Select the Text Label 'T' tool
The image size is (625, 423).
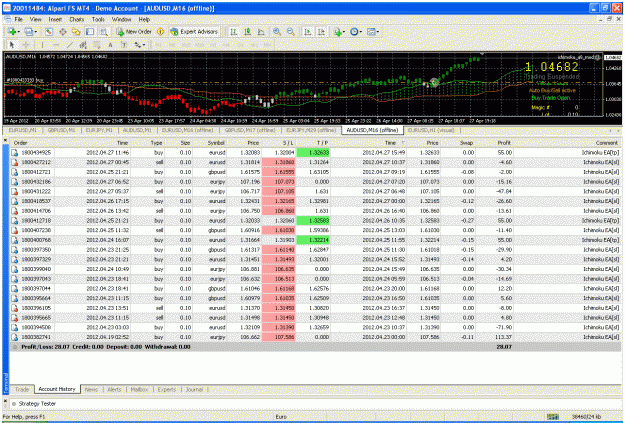click(124, 45)
